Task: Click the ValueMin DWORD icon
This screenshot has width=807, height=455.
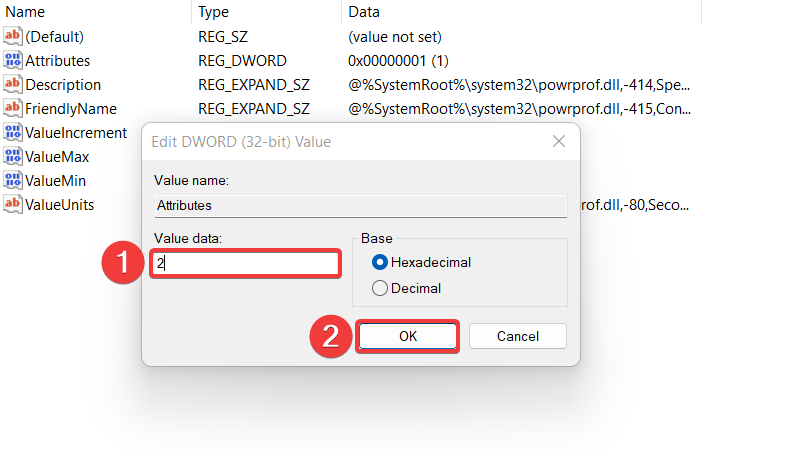Action: pos(13,180)
